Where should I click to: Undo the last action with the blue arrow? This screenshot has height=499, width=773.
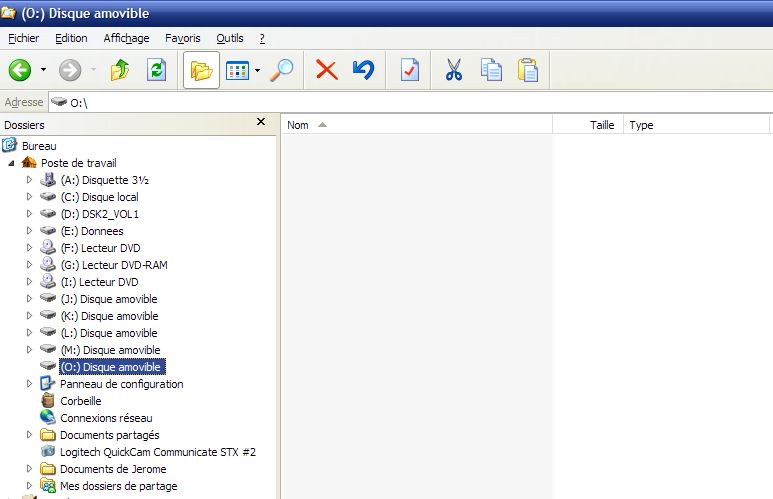click(x=363, y=70)
